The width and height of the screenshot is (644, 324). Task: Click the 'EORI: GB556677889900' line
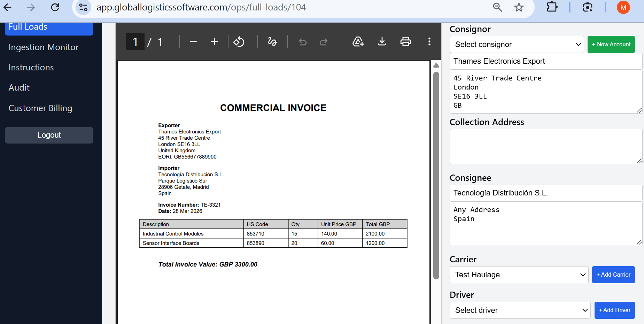click(187, 157)
